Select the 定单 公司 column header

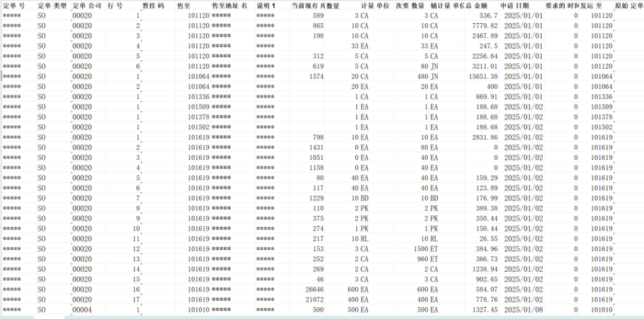[87, 6]
